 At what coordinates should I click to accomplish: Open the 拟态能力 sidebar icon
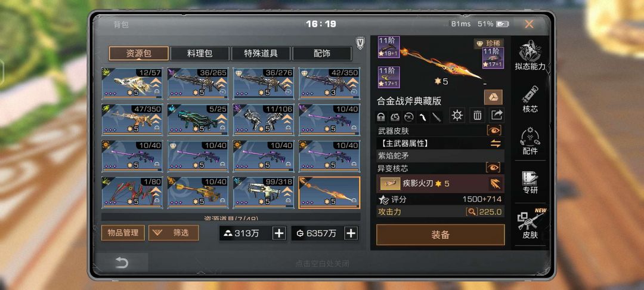pos(530,55)
